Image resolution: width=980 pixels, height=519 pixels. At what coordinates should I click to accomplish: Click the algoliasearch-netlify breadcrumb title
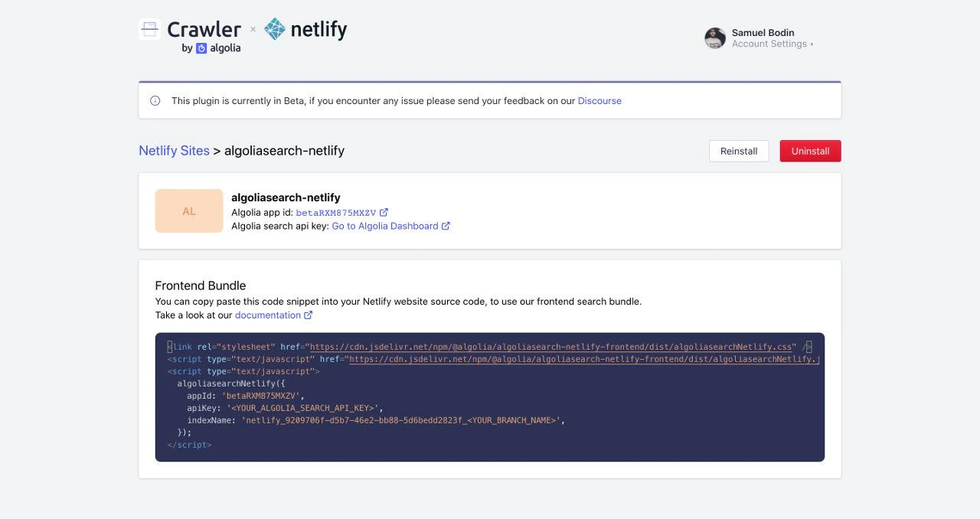point(283,151)
